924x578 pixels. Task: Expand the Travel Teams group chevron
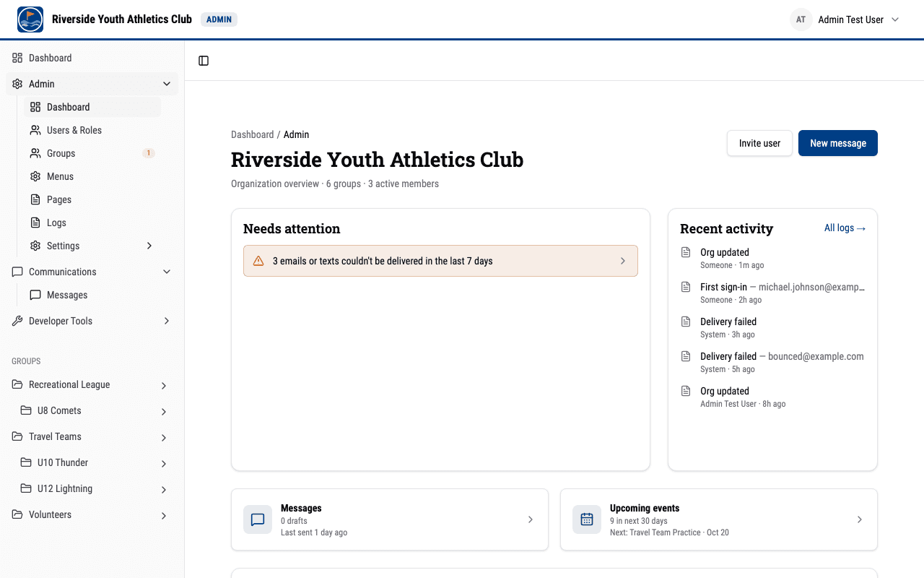point(164,438)
